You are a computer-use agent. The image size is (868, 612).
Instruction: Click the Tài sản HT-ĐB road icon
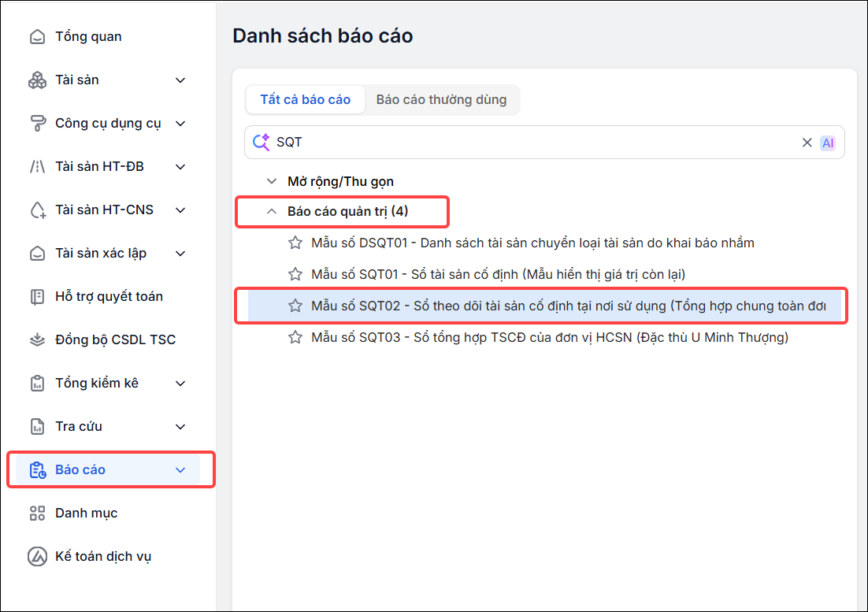37,166
